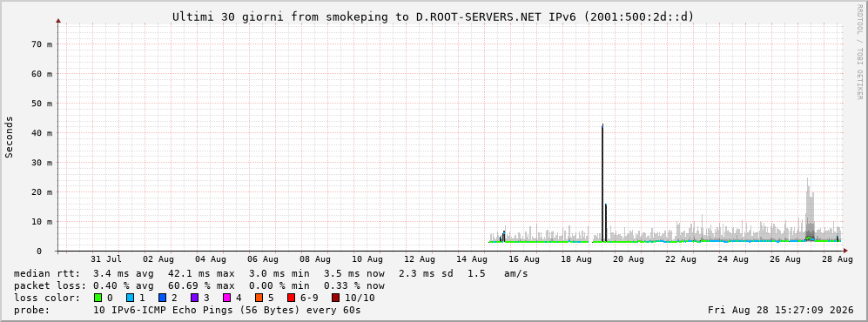Image resolution: width=868 pixels, height=322 pixels.
Task: Click the light blue loss color 1 swatch
Action: point(131,298)
